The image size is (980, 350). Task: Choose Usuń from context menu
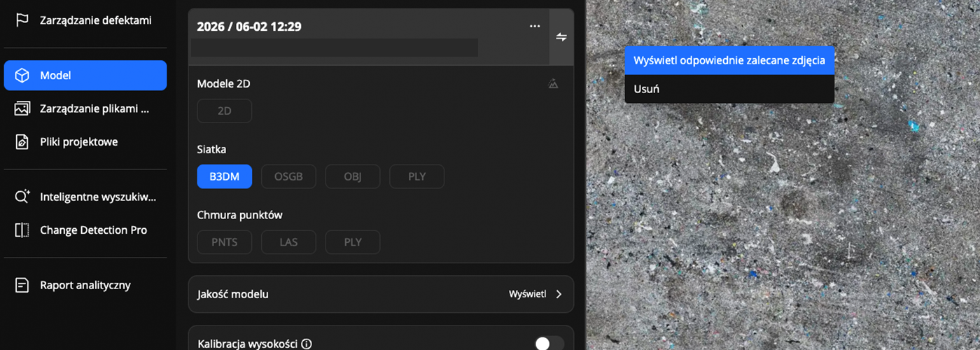729,89
